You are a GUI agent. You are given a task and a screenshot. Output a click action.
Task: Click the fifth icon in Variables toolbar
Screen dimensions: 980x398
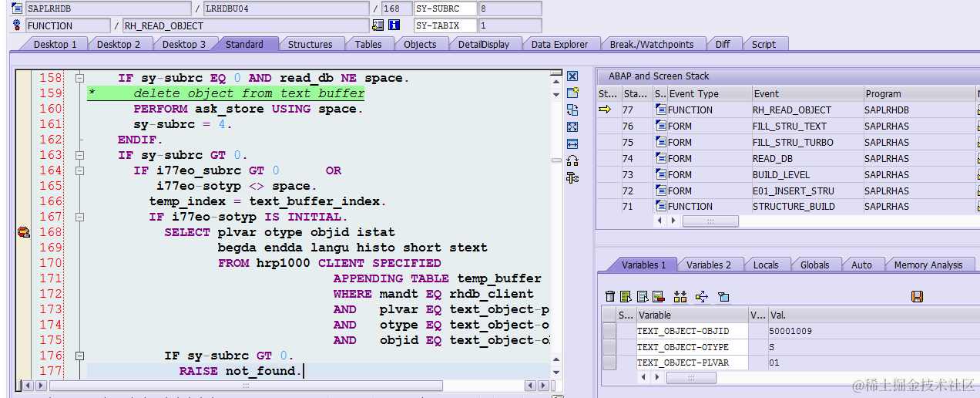[680, 296]
